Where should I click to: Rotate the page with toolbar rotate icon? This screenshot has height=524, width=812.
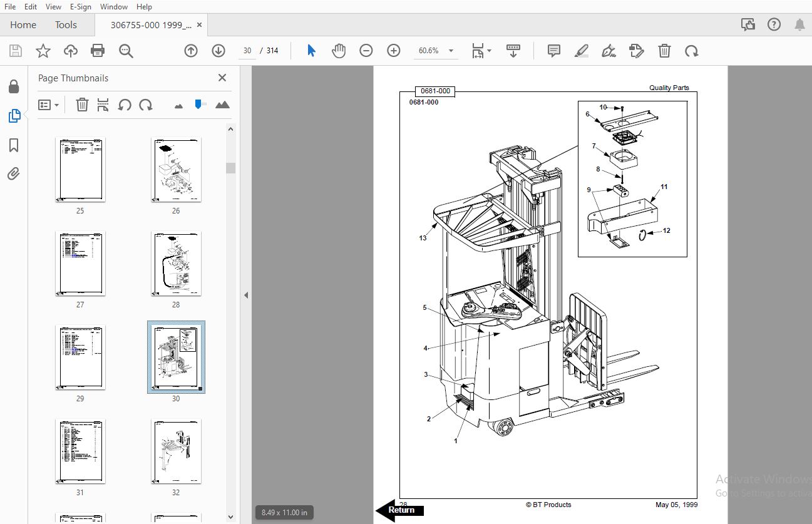tap(692, 51)
